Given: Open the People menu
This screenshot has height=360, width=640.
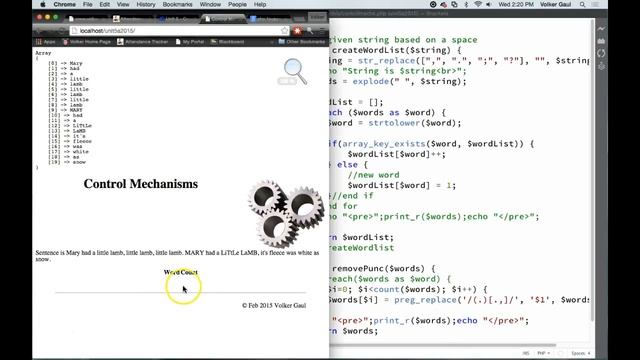Looking at the screenshot, I should [237, 4].
